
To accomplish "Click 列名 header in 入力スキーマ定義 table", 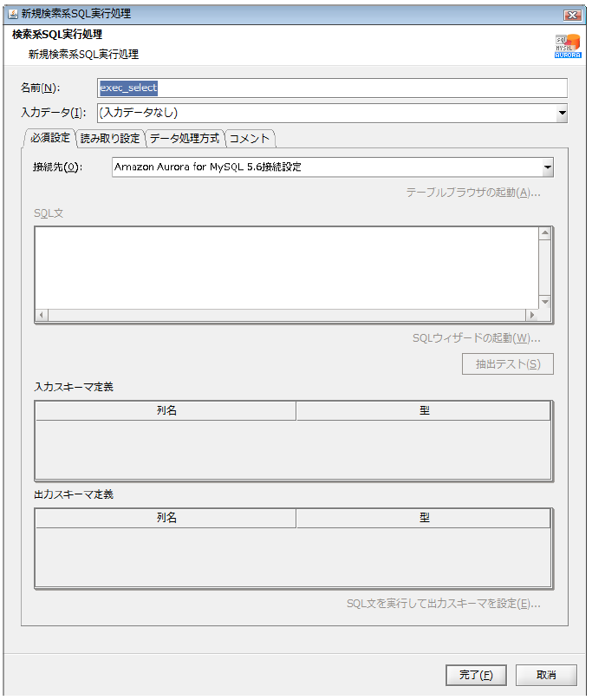I will click(166, 410).
